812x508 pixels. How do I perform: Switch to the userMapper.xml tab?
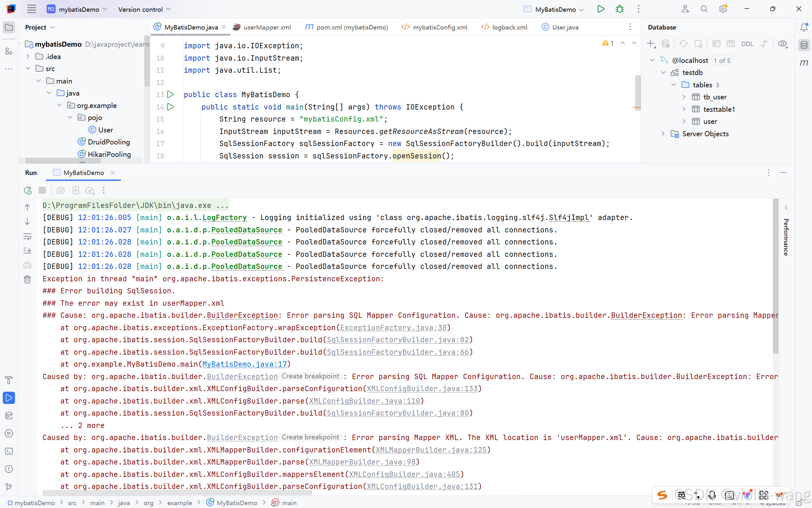tap(267, 27)
